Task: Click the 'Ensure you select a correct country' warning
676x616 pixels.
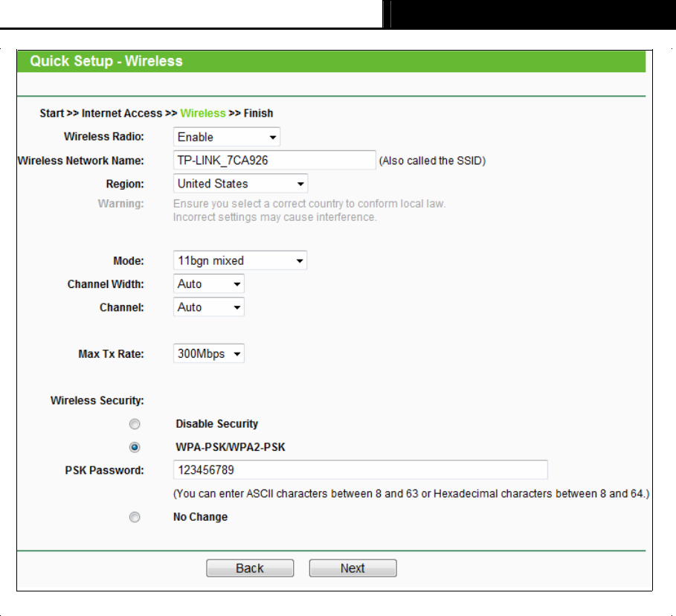Action: [309, 203]
